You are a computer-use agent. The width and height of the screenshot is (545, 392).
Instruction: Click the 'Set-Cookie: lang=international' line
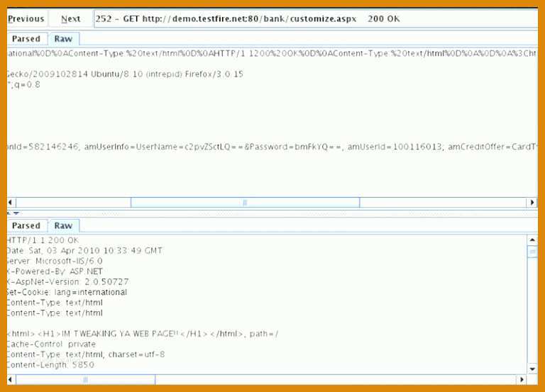pyautogui.click(x=67, y=292)
